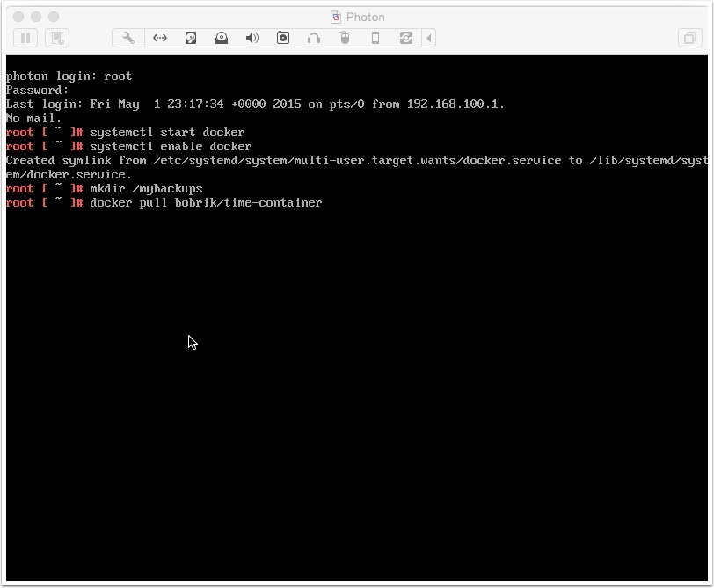Click the sound speaker icon

click(252, 38)
